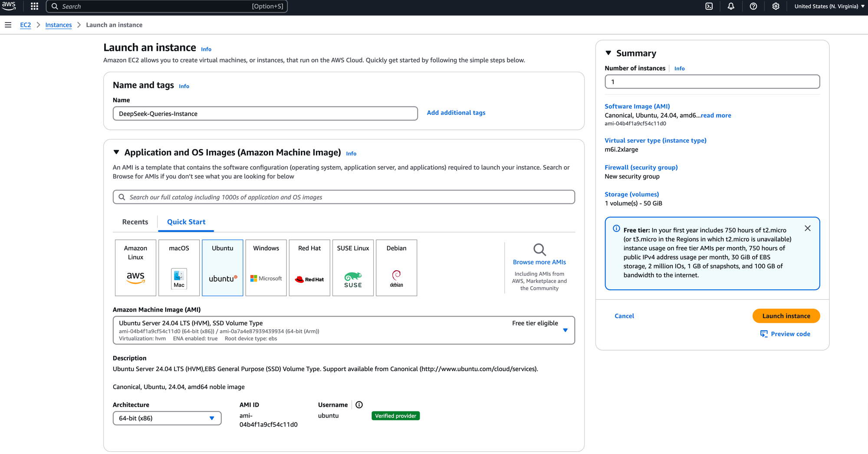Open Info link next to Name and tags
The width and height of the screenshot is (868, 454).
[x=184, y=86]
